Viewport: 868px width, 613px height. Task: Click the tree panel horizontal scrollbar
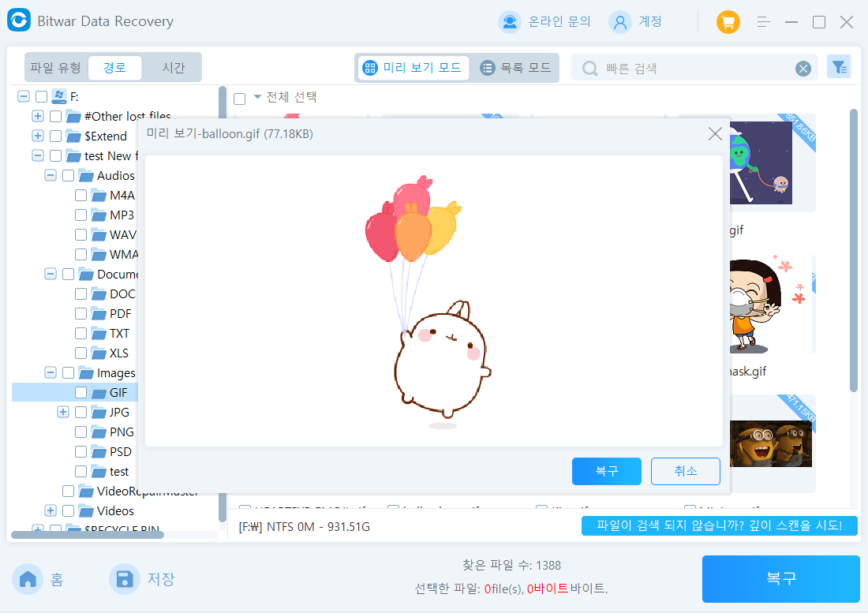pyautogui.click(x=88, y=535)
